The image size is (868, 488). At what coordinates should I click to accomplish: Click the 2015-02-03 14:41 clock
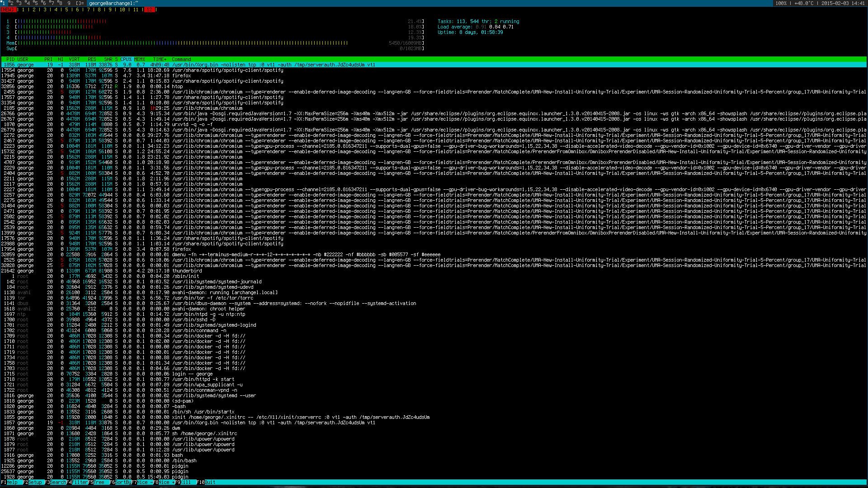[x=843, y=3]
